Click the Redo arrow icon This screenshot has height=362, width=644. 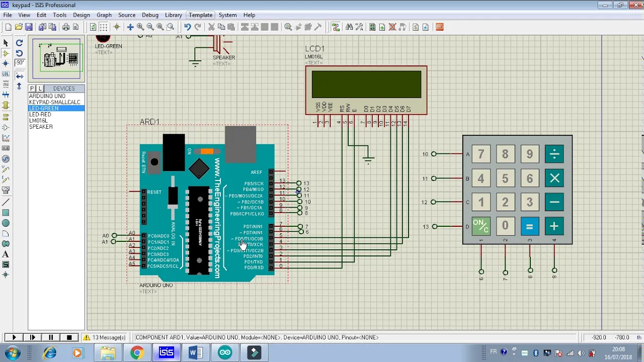[x=197, y=27]
